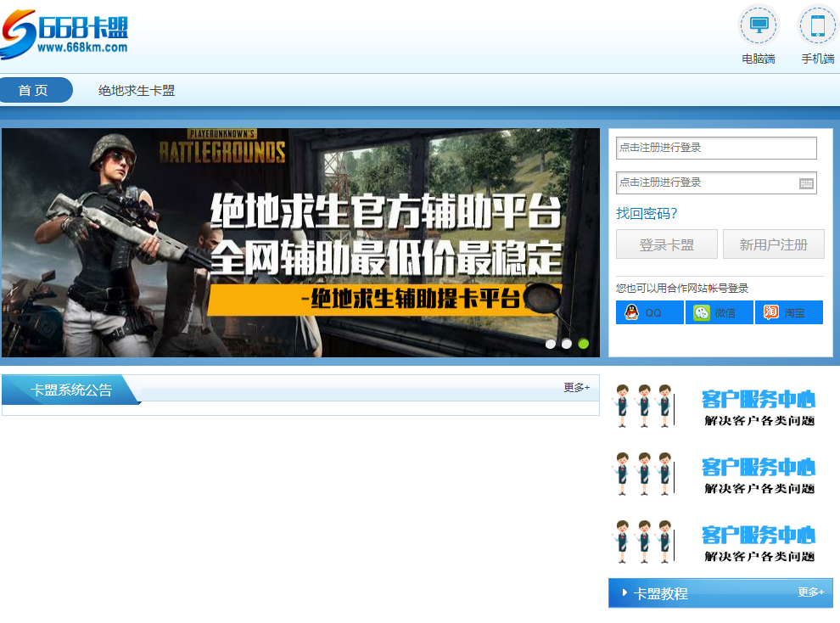The image size is (840, 623).
Task: Open 更多+ in 卡盟教程 header
Action: pos(811,592)
